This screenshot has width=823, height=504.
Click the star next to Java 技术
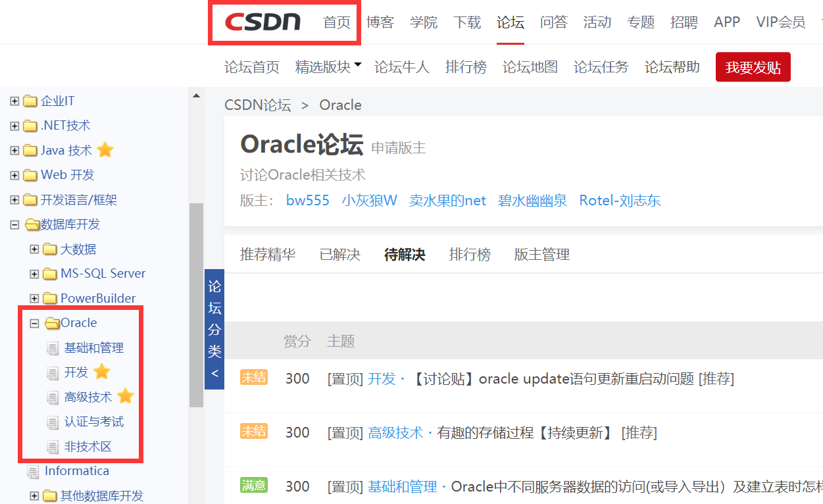[x=105, y=150]
